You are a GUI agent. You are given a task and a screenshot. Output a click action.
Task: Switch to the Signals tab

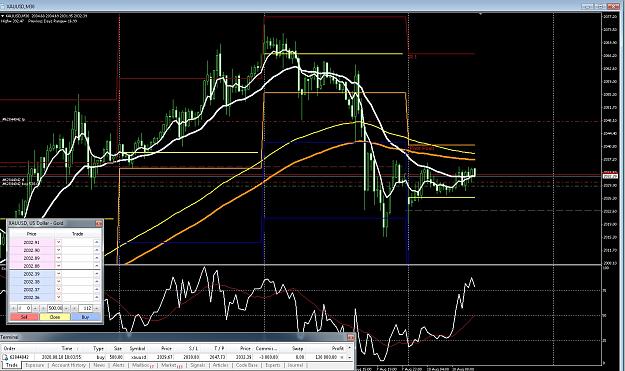[198, 365]
